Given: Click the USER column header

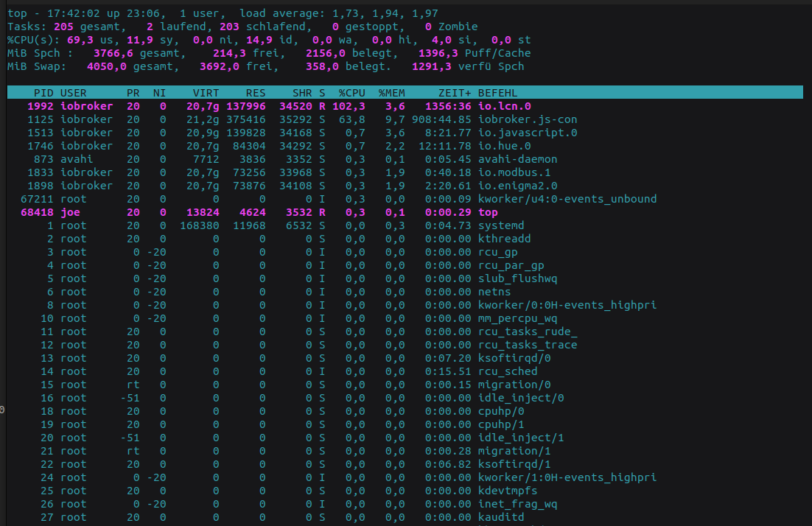Looking at the screenshot, I should pos(74,93).
